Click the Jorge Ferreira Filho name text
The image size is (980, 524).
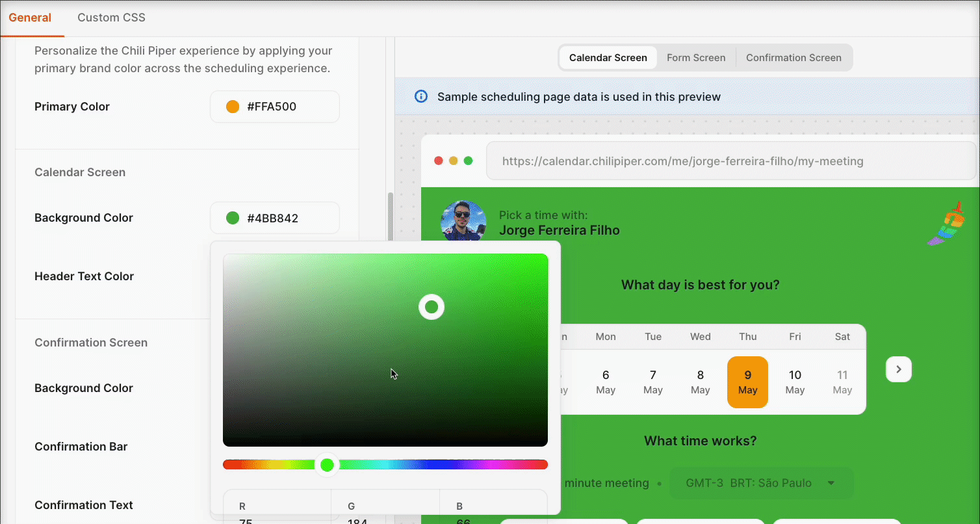(560, 230)
